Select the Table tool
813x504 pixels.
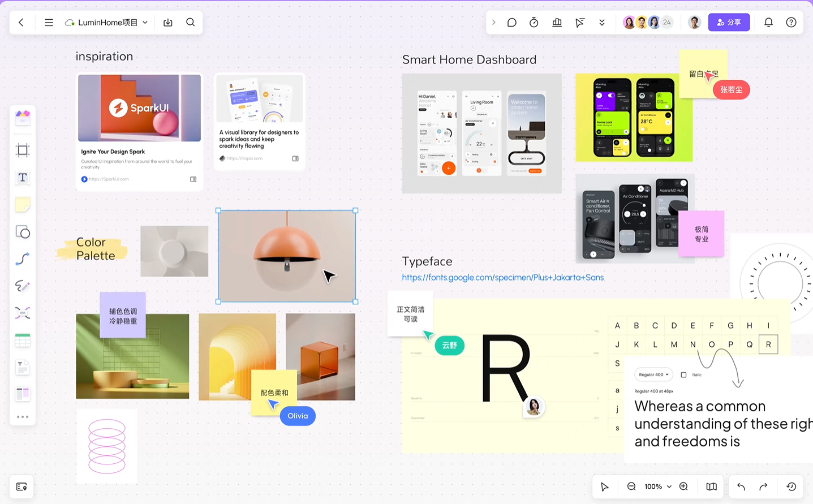[23, 340]
